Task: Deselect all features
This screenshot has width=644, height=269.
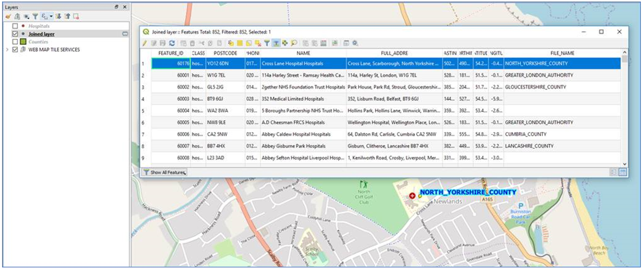Action: (x=258, y=43)
